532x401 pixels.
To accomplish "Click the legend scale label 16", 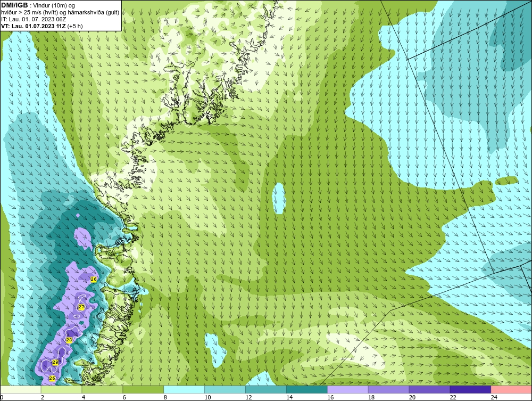I will click(x=330, y=397).
